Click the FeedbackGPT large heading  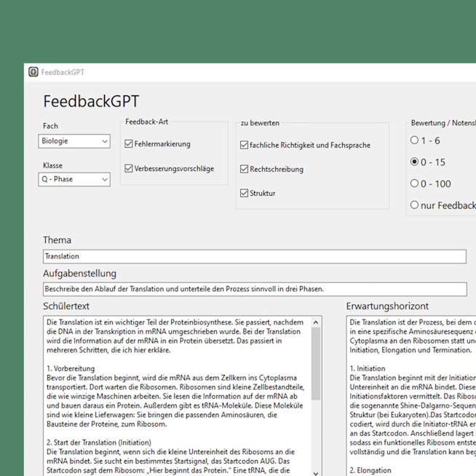point(91,101)
